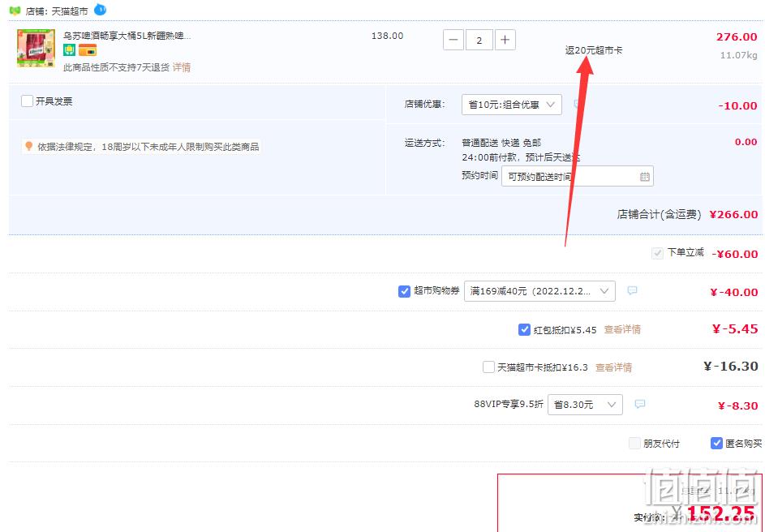Screen dimensions: 765x532
Task: Click the 返20元超市卡 promotion text
Action: [x=594, y=50]
